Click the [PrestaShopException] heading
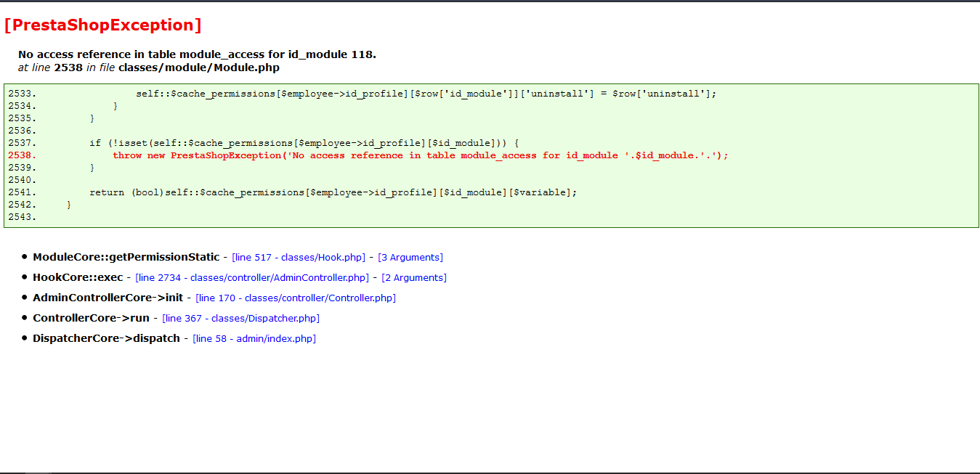 click(x=102, y=25)
